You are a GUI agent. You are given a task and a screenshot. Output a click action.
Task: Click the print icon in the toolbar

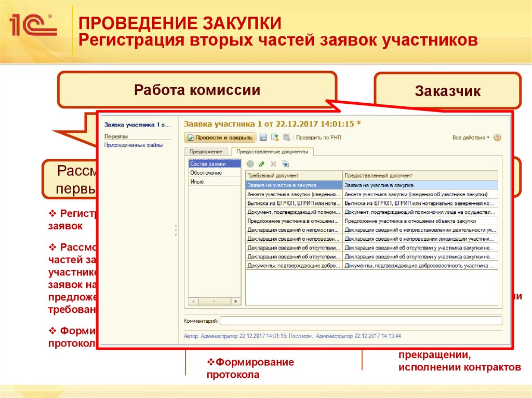[x=286, y=137]
